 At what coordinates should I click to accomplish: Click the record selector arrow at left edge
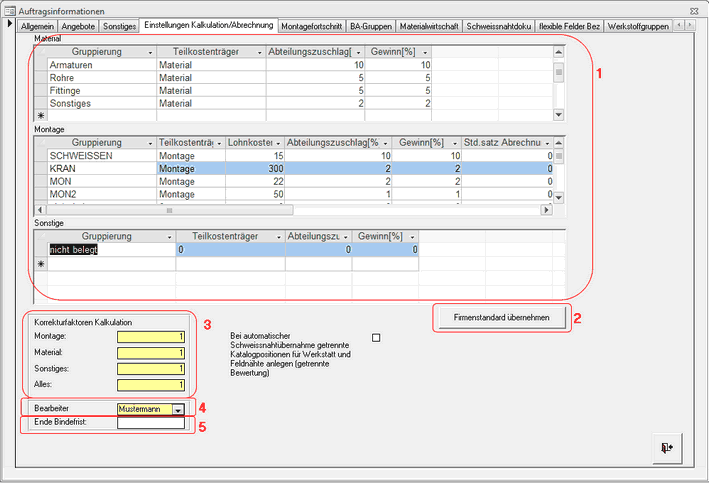pyautogui.click(x=10, y=24)
